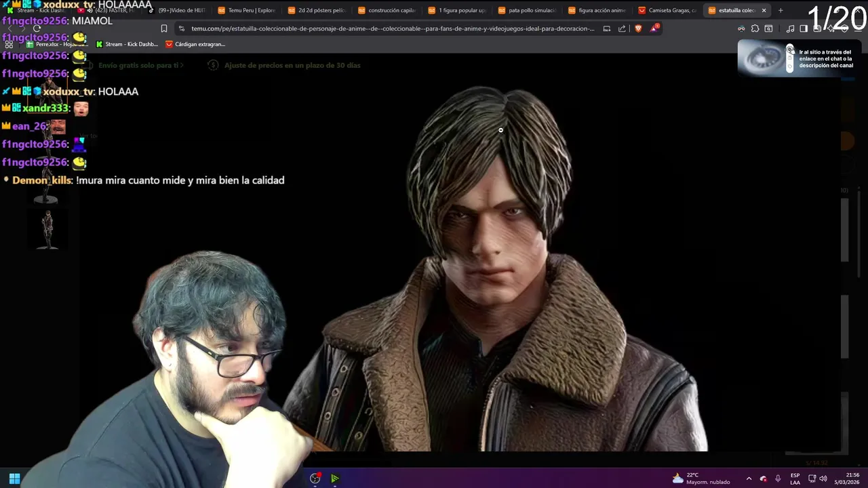Viewport: 868px width, 488px height.
Task: Open the Stream - Kick Dashb bookmark
Action: (x=127, y=44)
